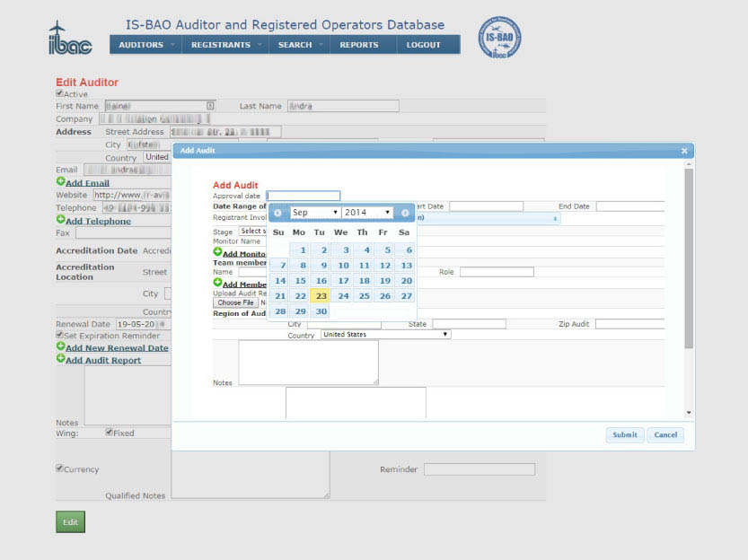Screen dimensions: 748x560
Task: Select date 28 in the calendar
Action: point(278,311)
